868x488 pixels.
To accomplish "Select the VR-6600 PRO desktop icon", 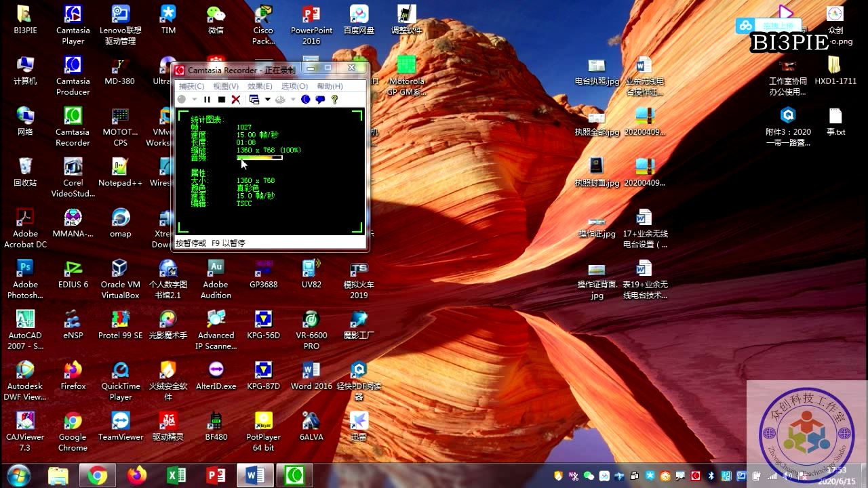I will click(311, 329).
